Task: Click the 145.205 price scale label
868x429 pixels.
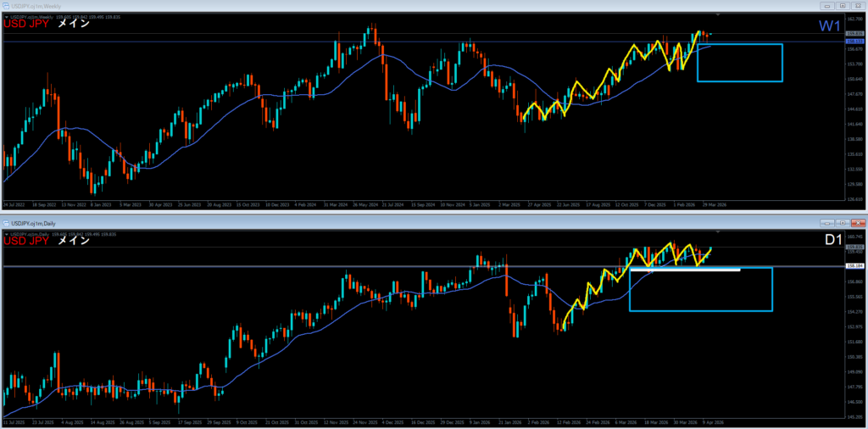Action: click(854, 417)
